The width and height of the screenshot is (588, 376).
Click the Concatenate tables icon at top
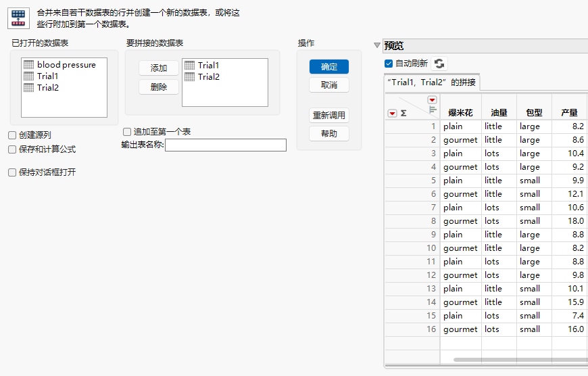click(18, 18)
